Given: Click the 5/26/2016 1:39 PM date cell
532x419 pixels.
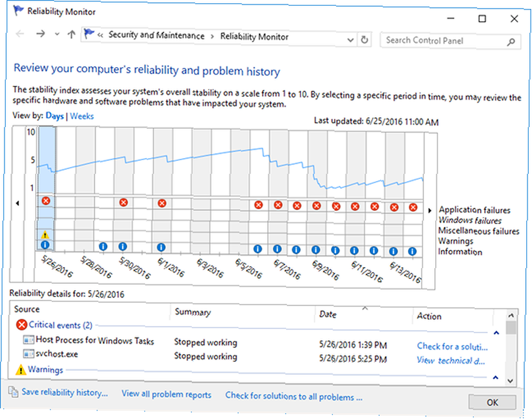Looking at the screenshot, I should point(353,346).
